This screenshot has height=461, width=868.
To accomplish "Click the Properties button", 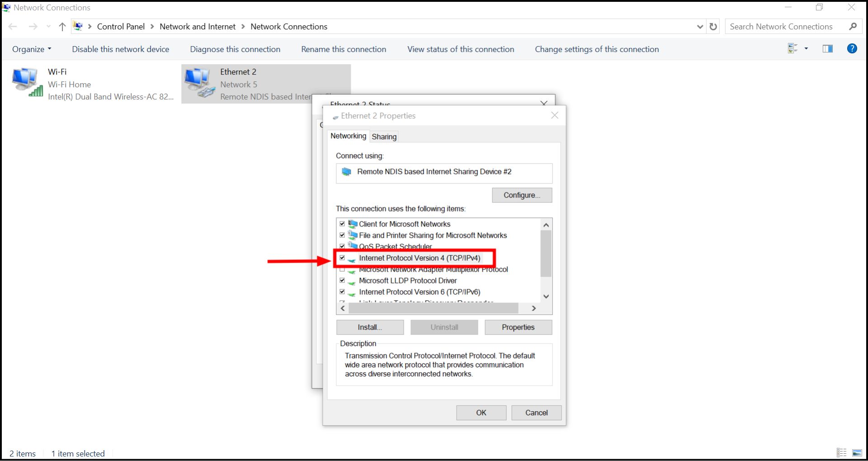I will [518, 327].
